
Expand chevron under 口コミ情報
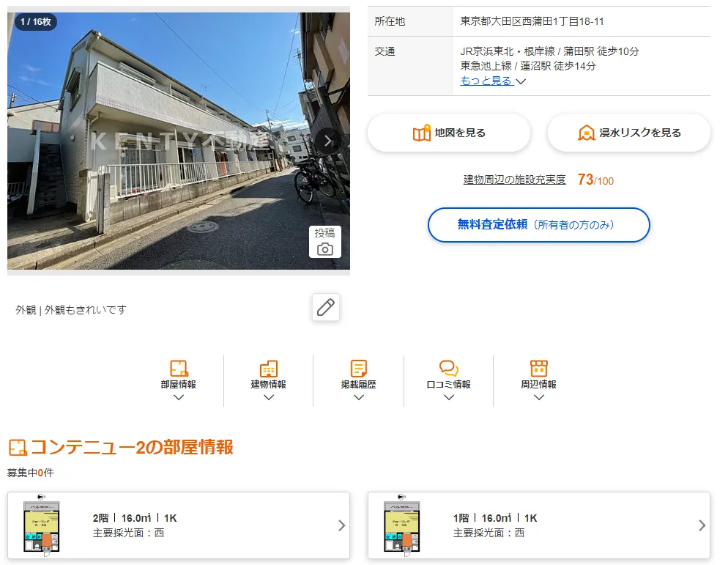(448, 397)
